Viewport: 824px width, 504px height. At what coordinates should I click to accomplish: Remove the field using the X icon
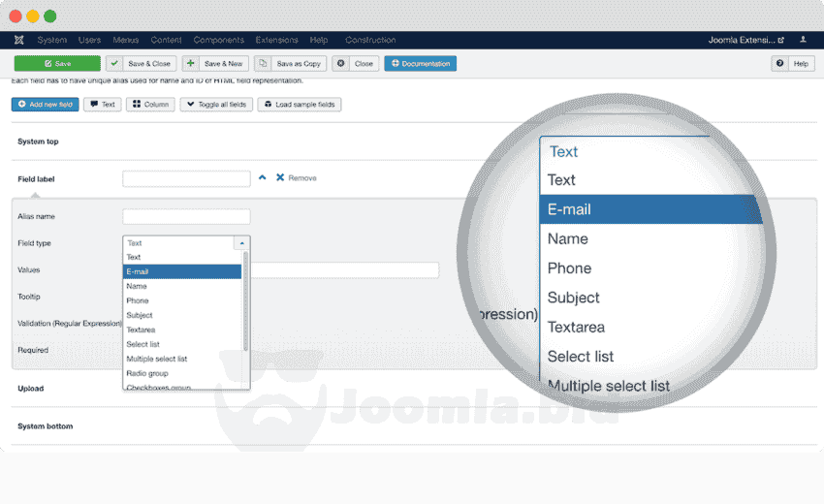click(280, 177)
